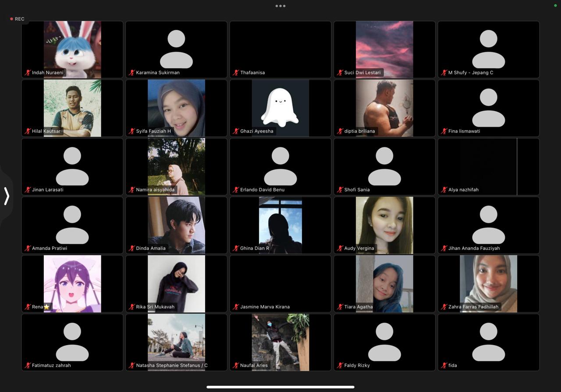
Task: Click muted mic icon beside Thafaanisa
Action: point(236,73)
